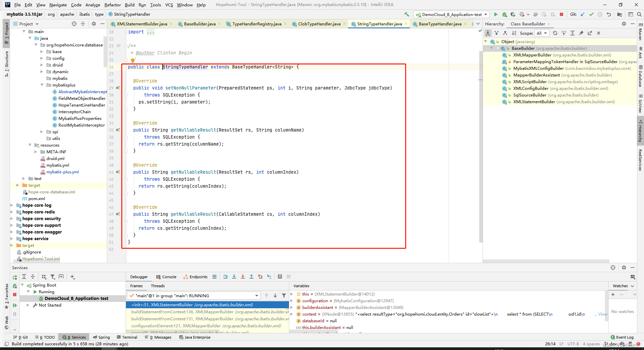This screenshot has height=350, width=644.
Task: Open 9: Git tool window
Action: (x=21, y=337)
